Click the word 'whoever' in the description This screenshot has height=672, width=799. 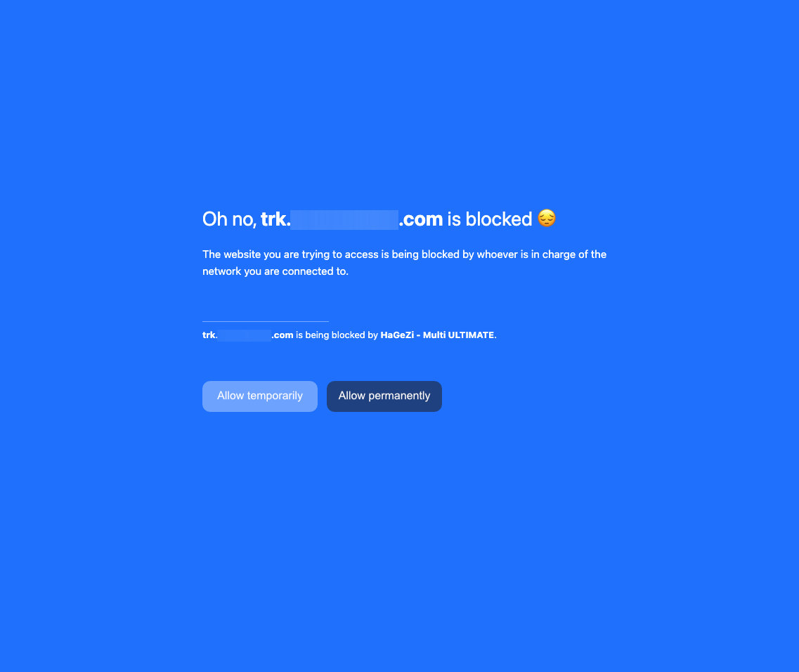[498, 254]
